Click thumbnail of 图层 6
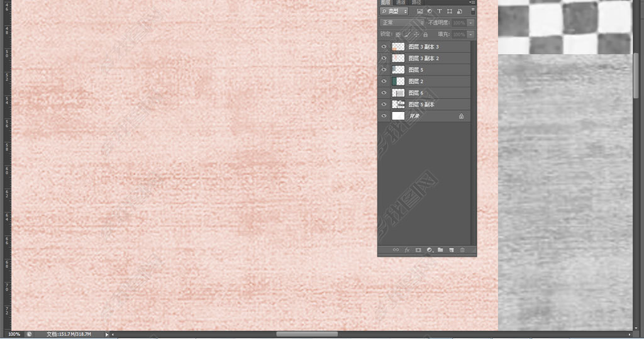Image resolution: width=644 pixels, height=339 pixels. pyautogui.click(x=398, y=93)
